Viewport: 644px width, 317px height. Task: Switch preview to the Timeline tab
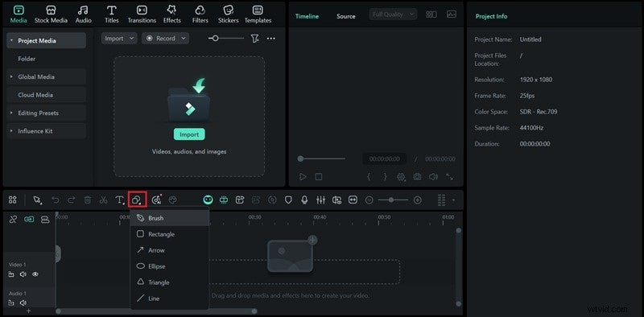(307, 16)
